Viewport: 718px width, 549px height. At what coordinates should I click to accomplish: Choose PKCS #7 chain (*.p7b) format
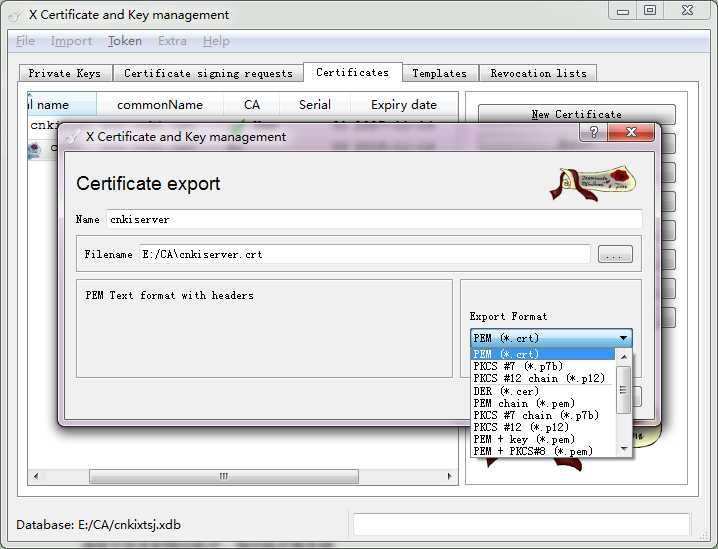(543, 415)
